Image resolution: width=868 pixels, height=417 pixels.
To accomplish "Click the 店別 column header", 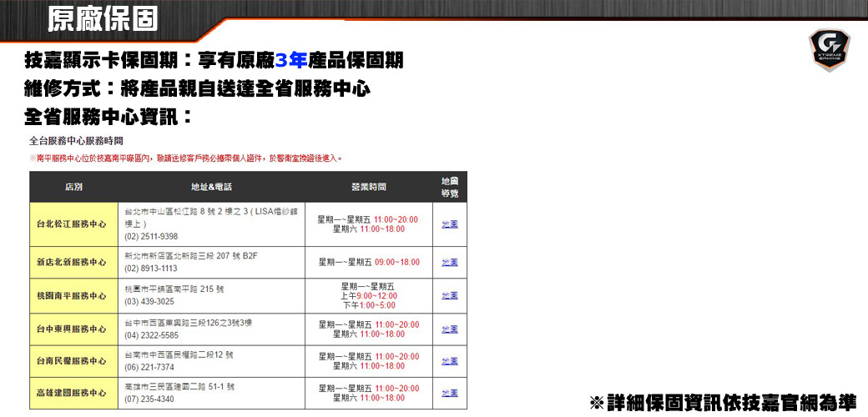I will 73,187.
